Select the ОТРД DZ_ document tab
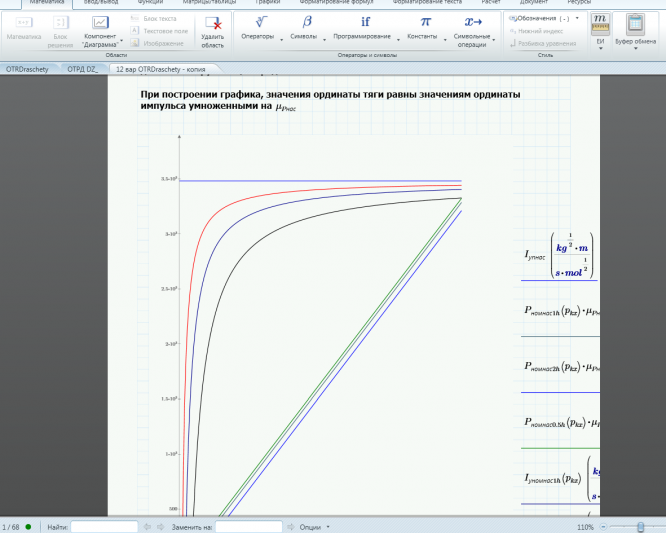 click(x=84, y=69)
